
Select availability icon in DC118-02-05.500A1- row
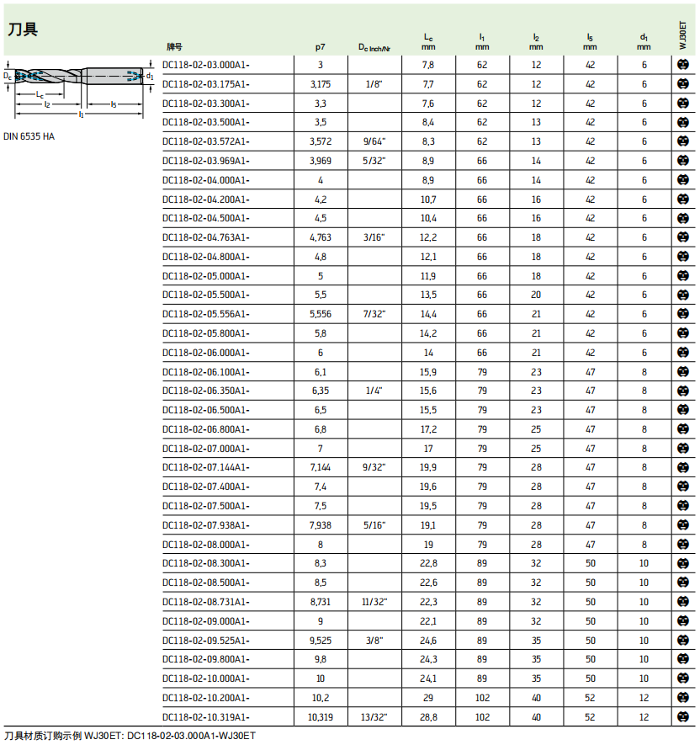point(683,295)
